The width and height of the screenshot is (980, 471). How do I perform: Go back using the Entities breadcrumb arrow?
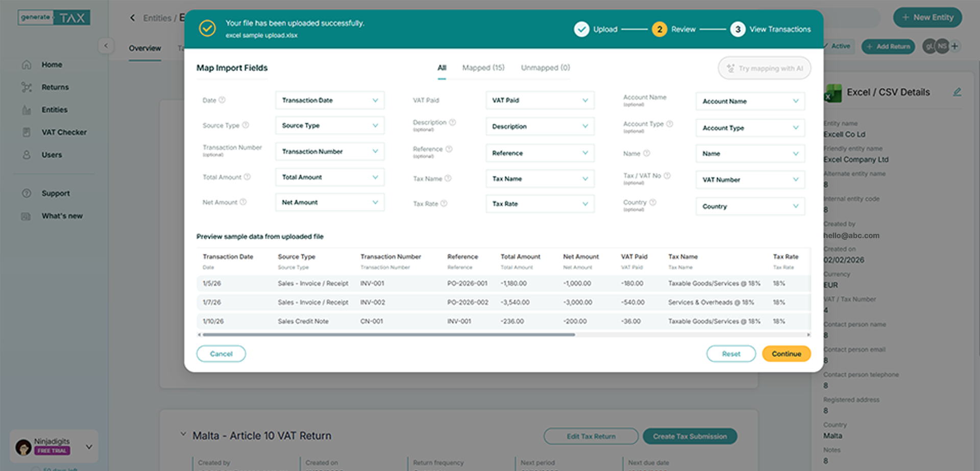click(x=133, y=18)
